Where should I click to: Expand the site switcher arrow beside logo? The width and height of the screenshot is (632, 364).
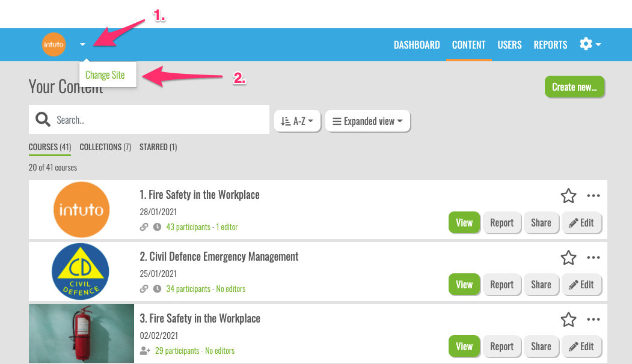83,44
